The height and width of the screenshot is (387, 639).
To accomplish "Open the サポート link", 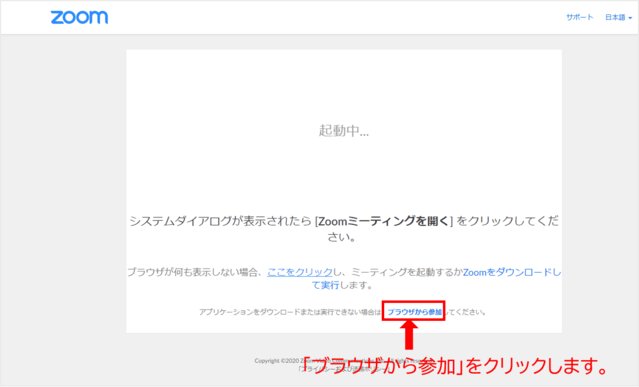I will coord(580,17).
